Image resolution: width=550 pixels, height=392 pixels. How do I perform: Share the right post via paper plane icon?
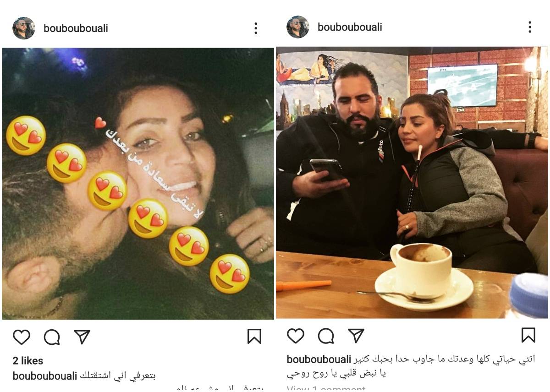point(356,335)
